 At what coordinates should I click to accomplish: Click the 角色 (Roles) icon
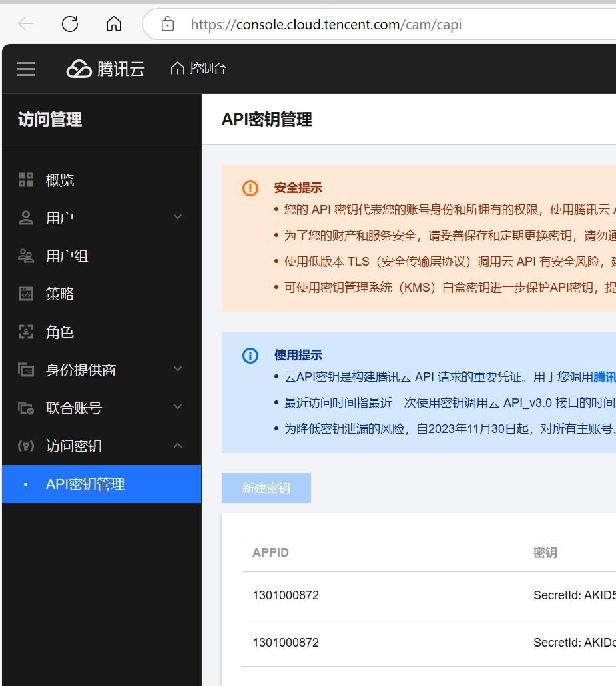[25, 332]
